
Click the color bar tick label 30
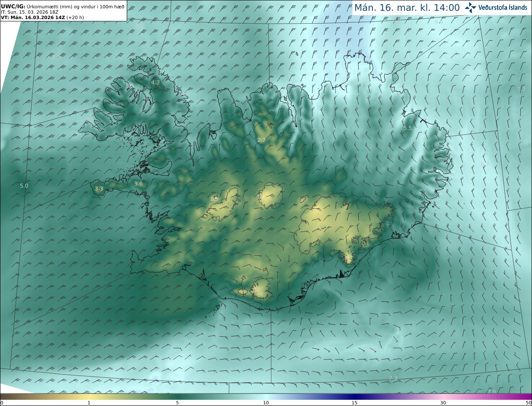(x=443, y=403)
